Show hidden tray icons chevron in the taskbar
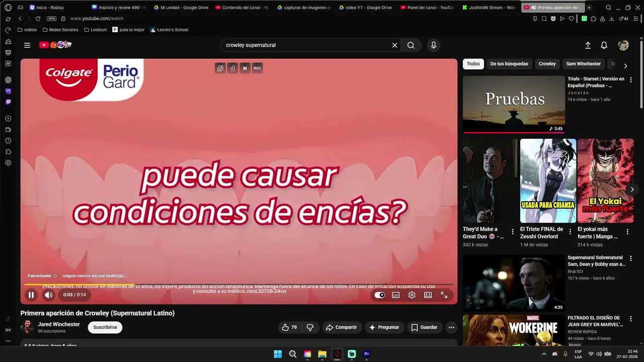644x362 pixels. pos(544,354)
